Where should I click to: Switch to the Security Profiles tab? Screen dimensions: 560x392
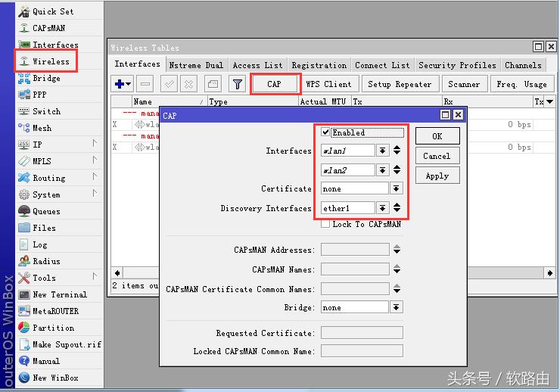457,65
